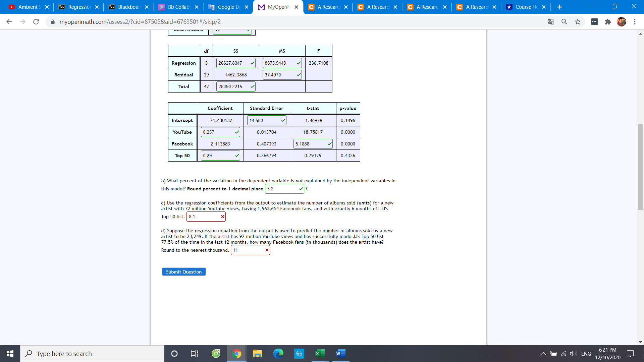This screenshot has width=644, height=362.
Task: Open the Chrome profile avatar
Action: click(x=622, y=22)
